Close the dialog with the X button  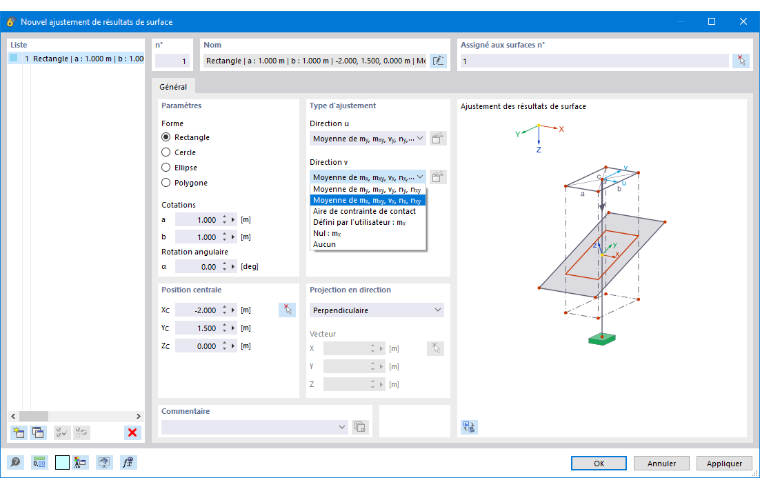pos(743,21)
